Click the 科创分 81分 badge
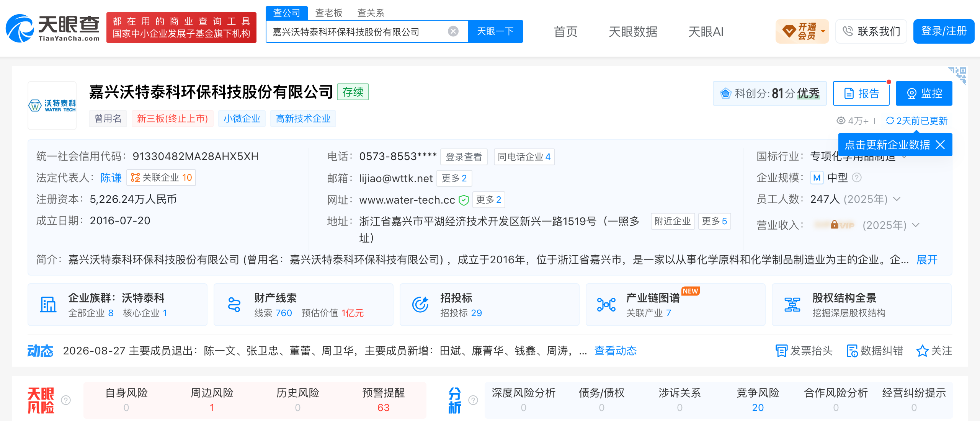Viewport: 980px width, 421px height. tap(770, 93)
